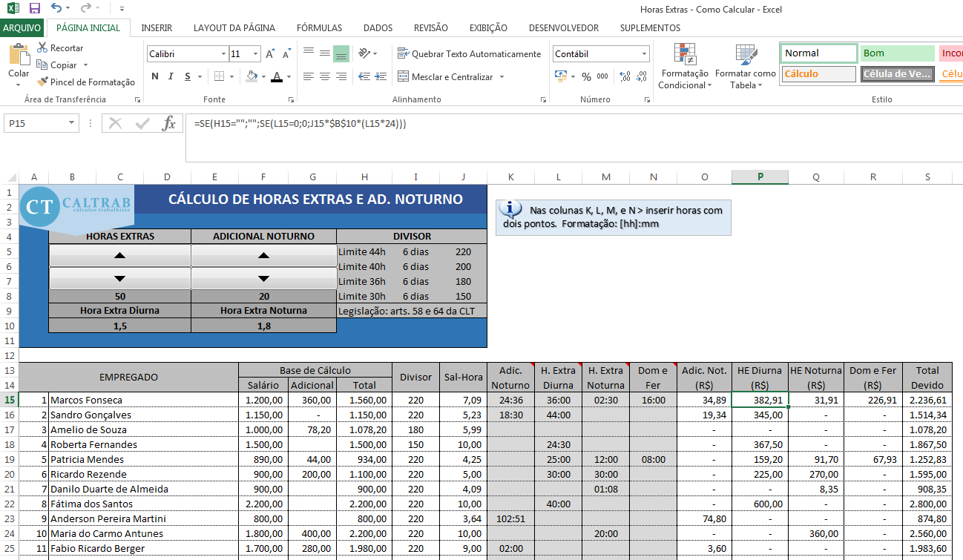Apply the Célula de Ve... style
Screen dimensions: 963x560
tap(898, 74)
